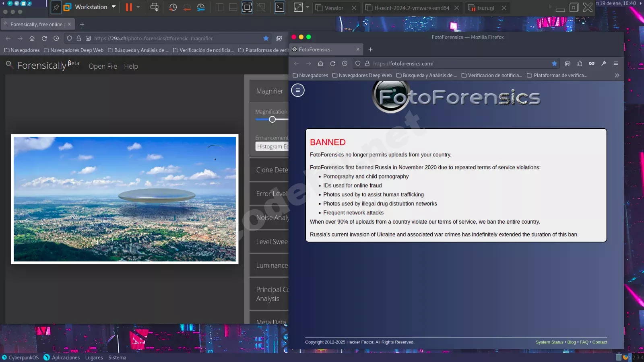Open the VMware console terminal icon
This screenshot has height=362, width=644.
279,7
